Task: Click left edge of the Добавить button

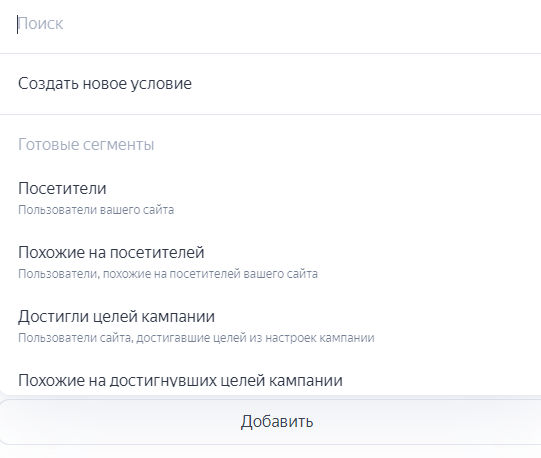Action: tap(10, 422)
